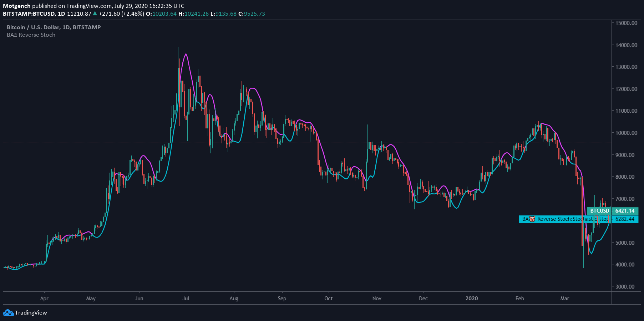Click the +271.60 (+2.48%) change value

(121, 14)
